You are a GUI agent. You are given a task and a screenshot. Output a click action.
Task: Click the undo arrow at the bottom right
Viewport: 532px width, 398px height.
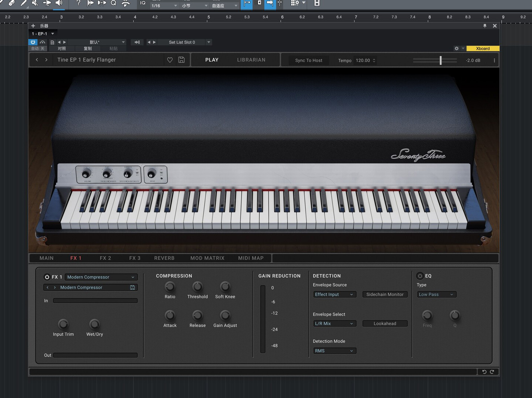(x=484, y=372)
